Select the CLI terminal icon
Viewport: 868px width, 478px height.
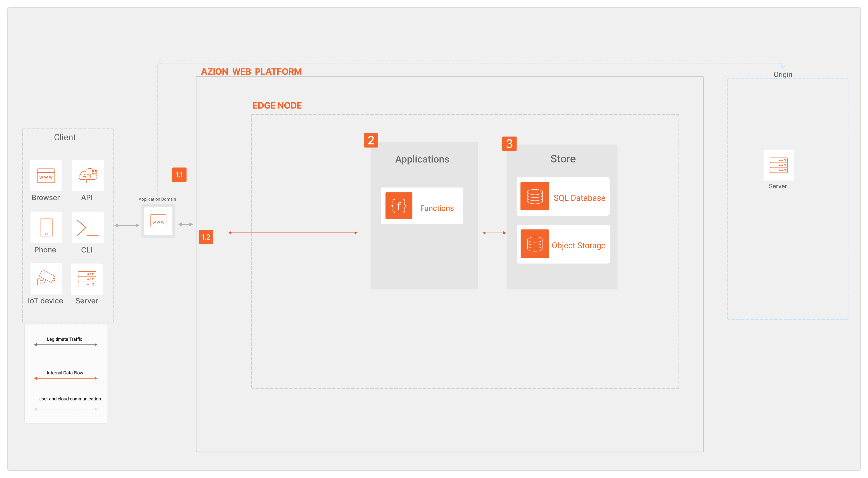tap(88, 227)
